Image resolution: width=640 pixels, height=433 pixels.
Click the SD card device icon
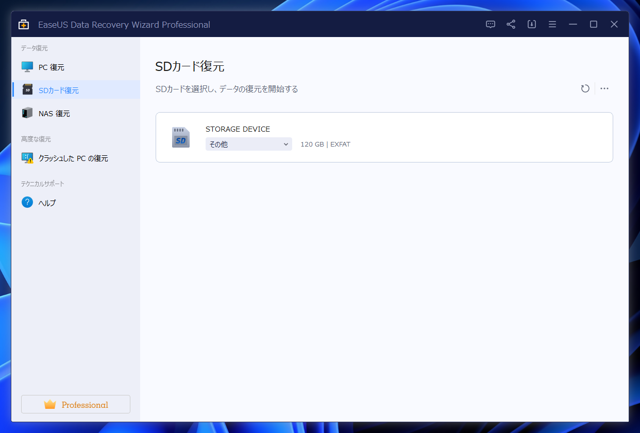click(181, 137)
